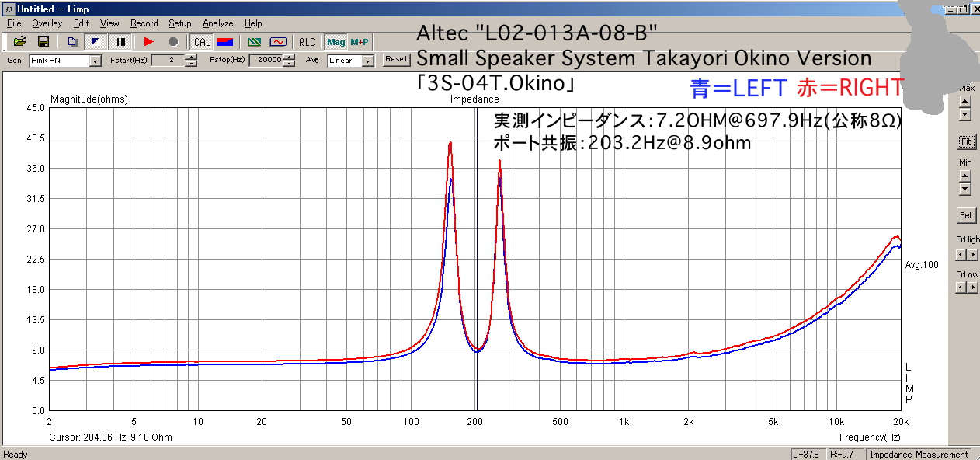Click the Set button
Image resolution: width=980 pixels, height=460 pixels.
tap(966, 215)
